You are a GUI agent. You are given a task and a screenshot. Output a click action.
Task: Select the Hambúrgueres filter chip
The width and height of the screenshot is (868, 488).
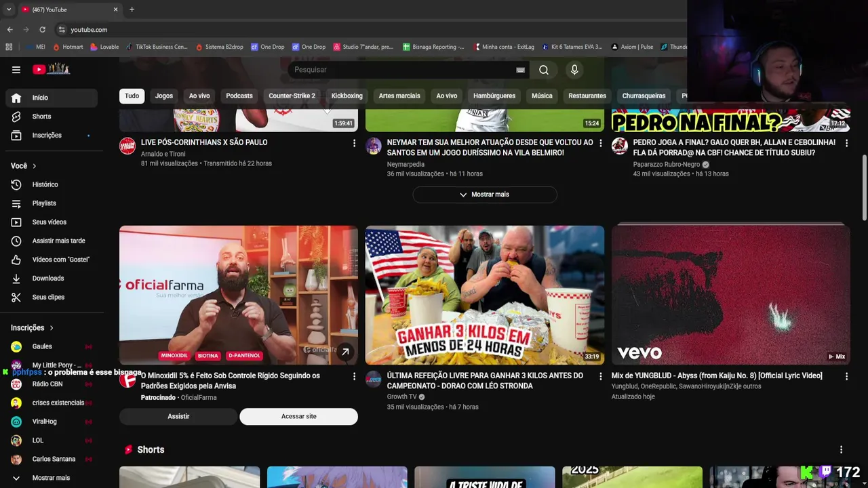494,96
